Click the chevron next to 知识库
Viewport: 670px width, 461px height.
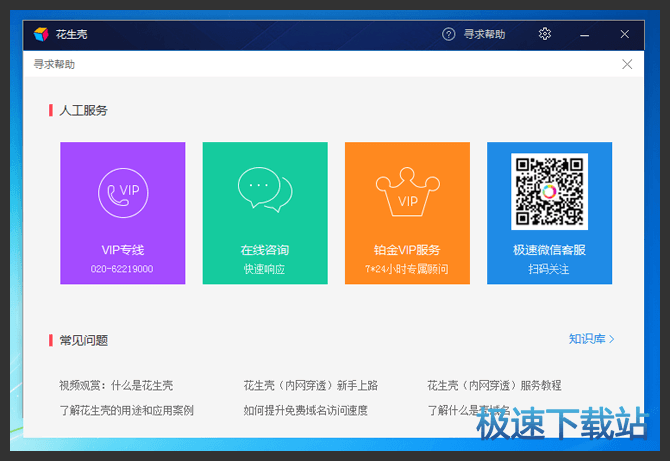612,339
